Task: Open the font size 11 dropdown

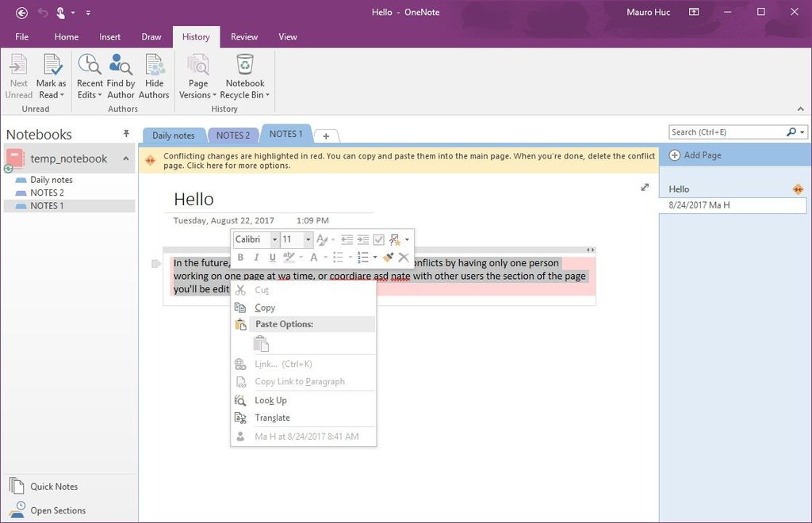Action: [x=308, y=239]
